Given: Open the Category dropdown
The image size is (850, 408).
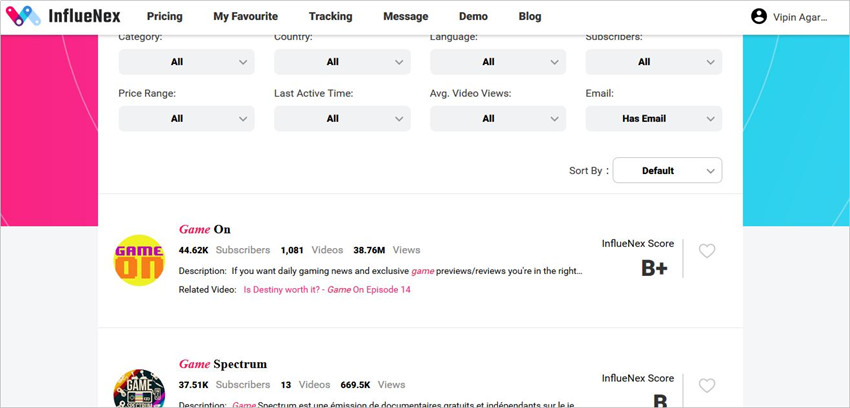Looking at the screenshot, I should pyautogui.click(x=186, y=62).
